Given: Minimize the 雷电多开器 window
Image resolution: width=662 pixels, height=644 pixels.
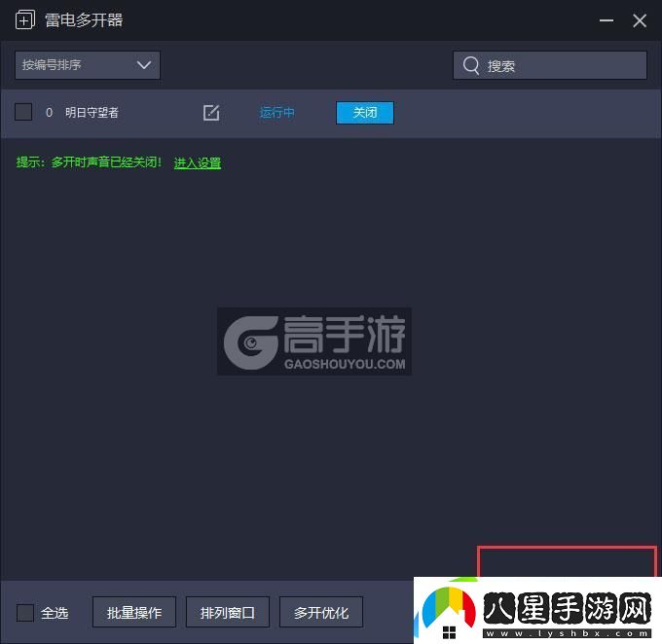Looking at the screenshot, I should 607,20.
